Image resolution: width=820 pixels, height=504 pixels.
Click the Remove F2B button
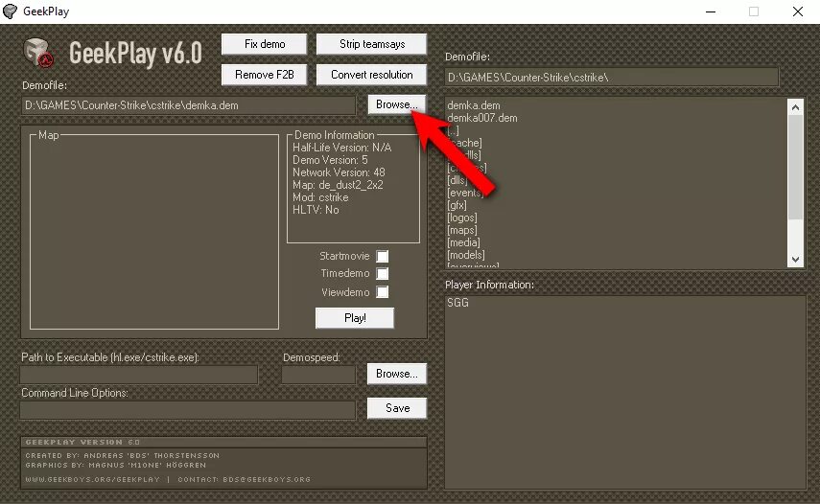[264, 75]
